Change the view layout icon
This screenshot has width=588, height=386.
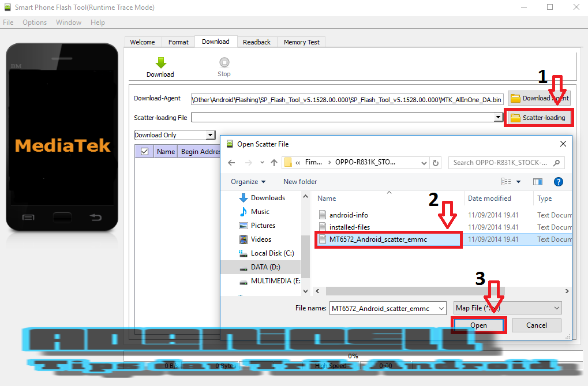pos(506,182)
